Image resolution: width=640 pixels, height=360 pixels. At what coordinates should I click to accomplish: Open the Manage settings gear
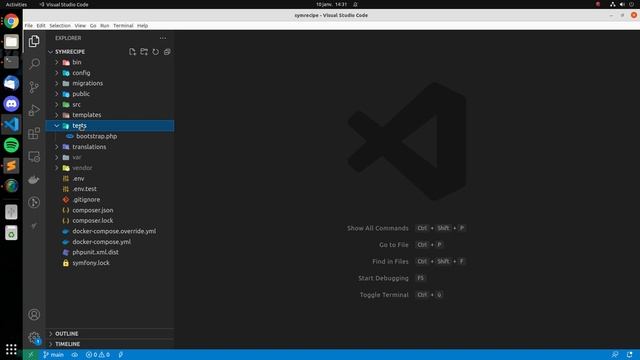coord(34,338)
